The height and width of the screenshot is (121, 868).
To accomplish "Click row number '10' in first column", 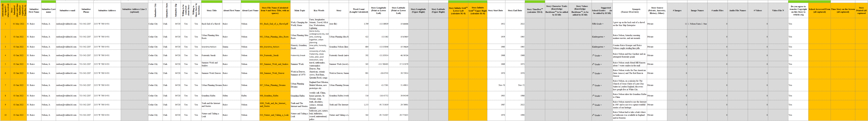I will pos(5,115).
